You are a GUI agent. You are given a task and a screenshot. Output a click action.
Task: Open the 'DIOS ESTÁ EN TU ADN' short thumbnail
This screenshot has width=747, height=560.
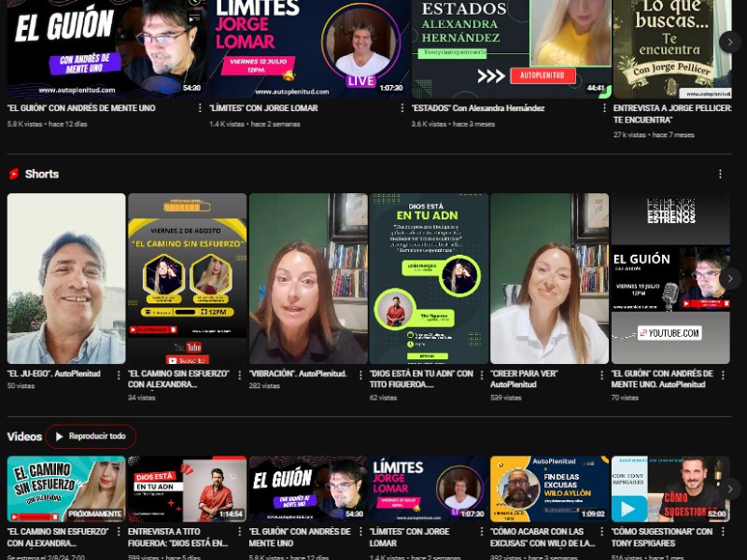coord(429,278)
